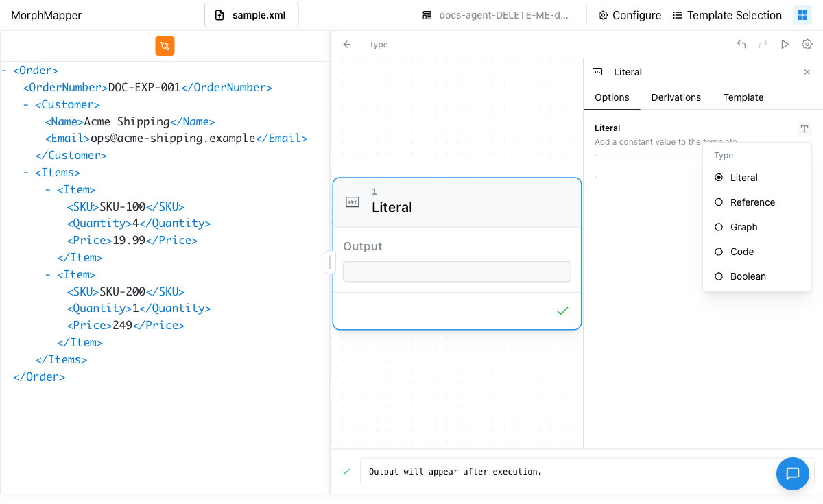Click the OrderNumber value DOC-EXP-001
The height and width of the screenshot is (504, 823).
click(144, 88)
